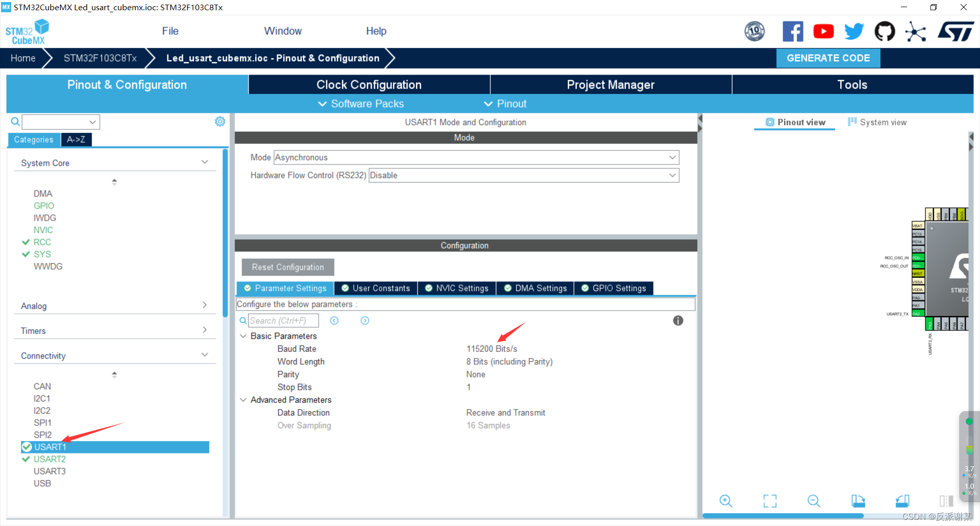The image size is (980, 526).
Task: Go to Home breadcrumb
Action: (23, 58)
